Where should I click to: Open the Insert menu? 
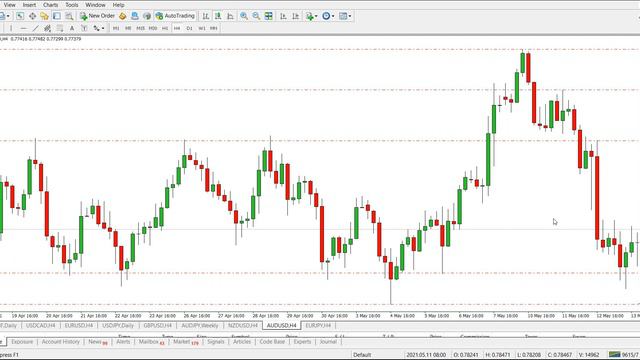coord(29,5)
